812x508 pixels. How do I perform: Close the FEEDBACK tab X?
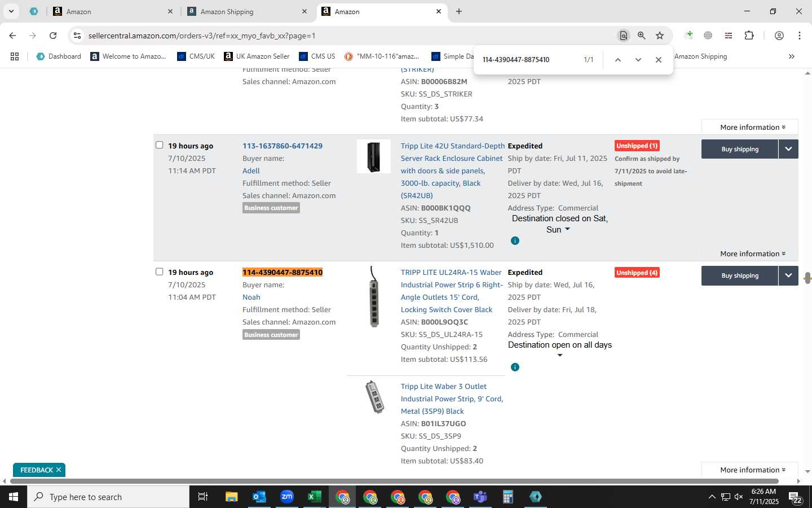click(x=59, y=470)
